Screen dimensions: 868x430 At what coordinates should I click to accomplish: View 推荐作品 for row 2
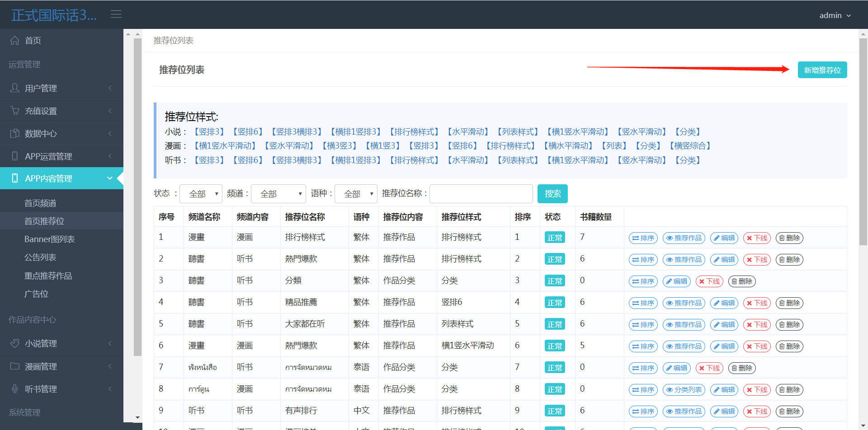(684, 260)
